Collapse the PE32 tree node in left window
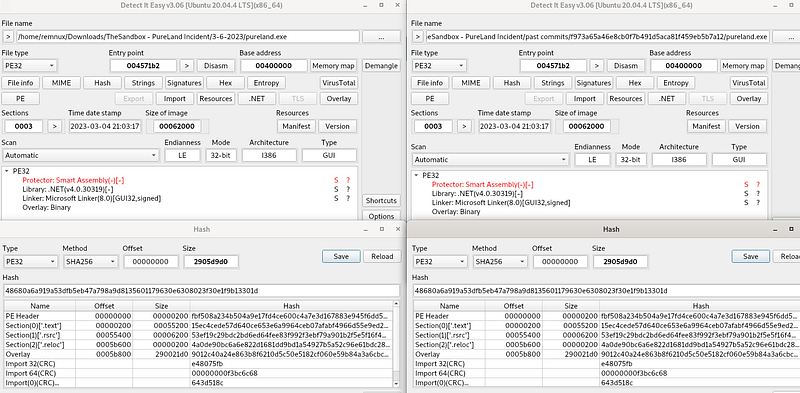Image resolution: width=800 pixels, height=393 pixels. [x=7, y=171]
